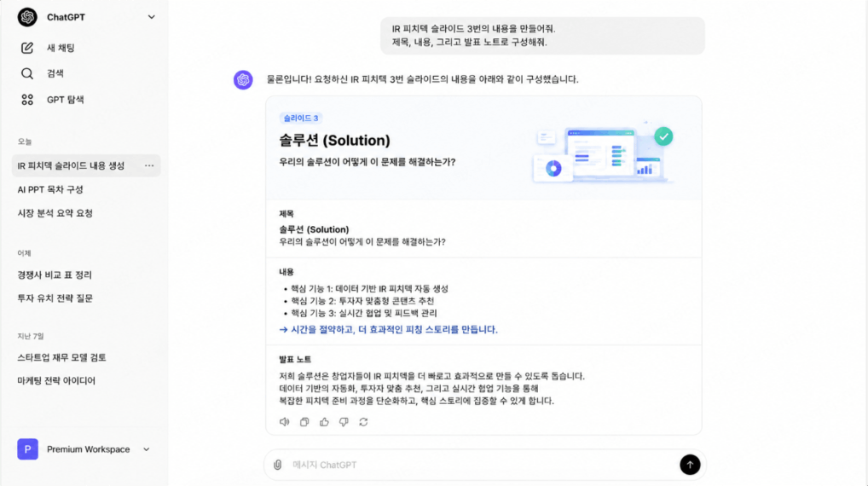Click the copy response icon
The height and width of the screenshot is (486, 868).
(304, 422)
